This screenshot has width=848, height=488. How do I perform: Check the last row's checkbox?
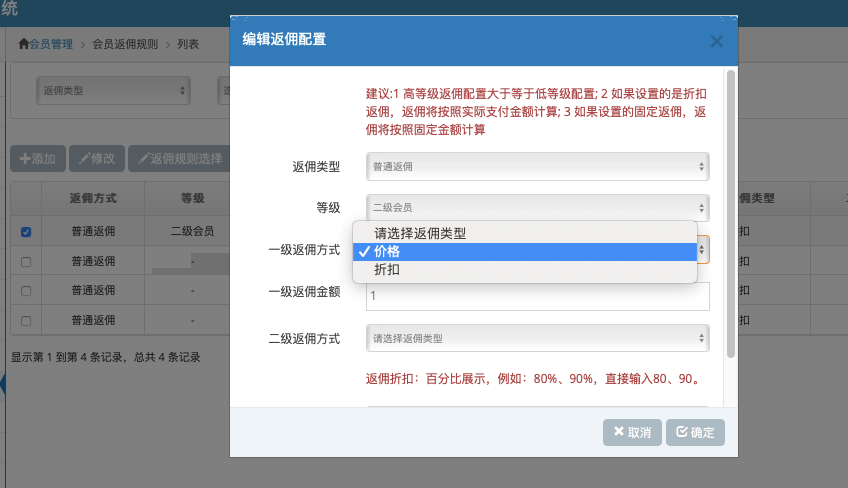point(26,321)
